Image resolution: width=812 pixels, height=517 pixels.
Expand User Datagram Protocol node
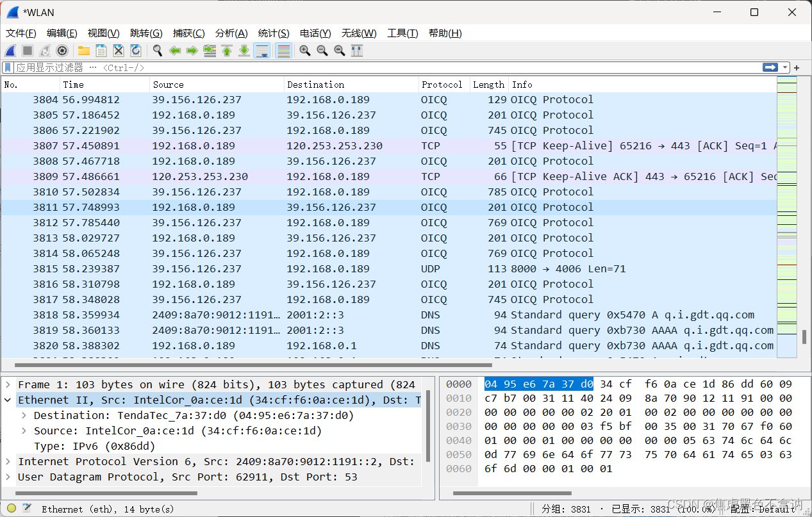8,477
